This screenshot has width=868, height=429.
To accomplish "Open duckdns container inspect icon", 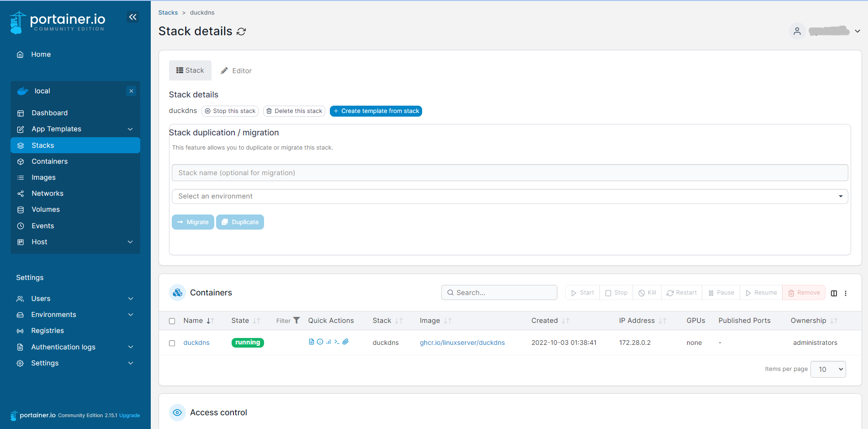I will pyautogui.click(x=320, y=342).
